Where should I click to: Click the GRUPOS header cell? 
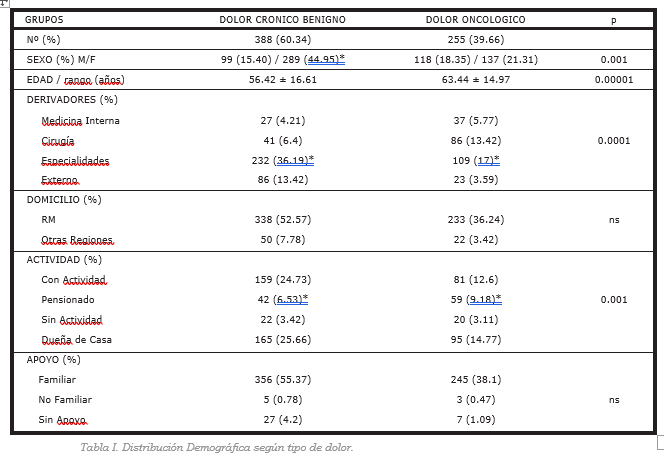[x=44, y=19]
